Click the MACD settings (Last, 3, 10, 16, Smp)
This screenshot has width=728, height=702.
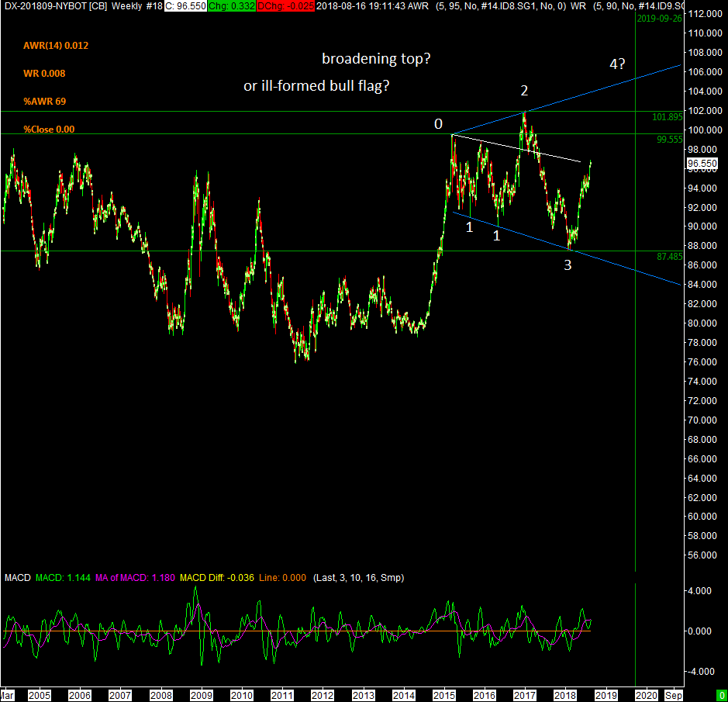click(x=358, y=578)
